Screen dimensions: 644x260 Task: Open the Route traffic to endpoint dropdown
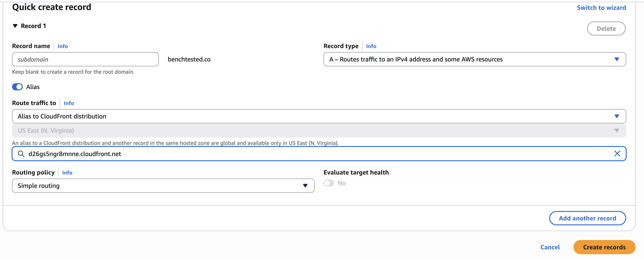tap(319, 116)
